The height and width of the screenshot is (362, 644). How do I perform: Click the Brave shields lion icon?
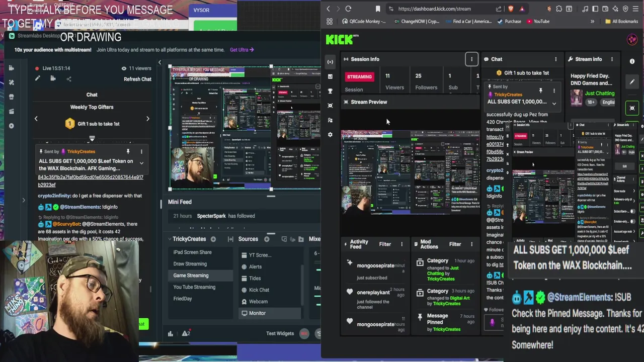click(511, 9)
